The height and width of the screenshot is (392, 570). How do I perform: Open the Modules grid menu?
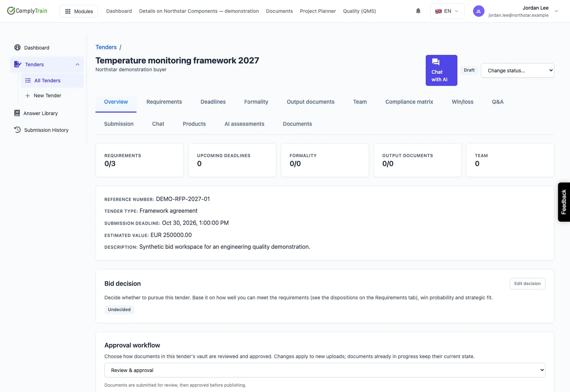pyautogui.click(x=78, y=11)
